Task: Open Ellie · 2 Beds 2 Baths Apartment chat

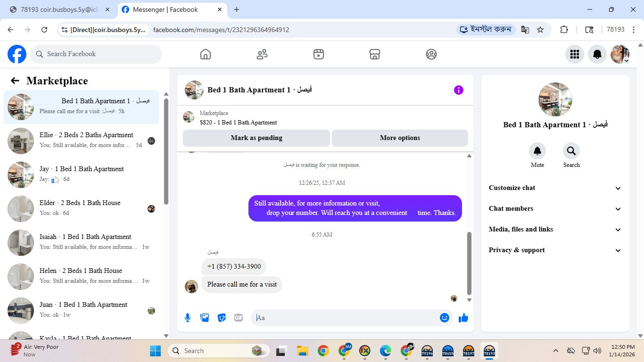Action: click(82, 141)
